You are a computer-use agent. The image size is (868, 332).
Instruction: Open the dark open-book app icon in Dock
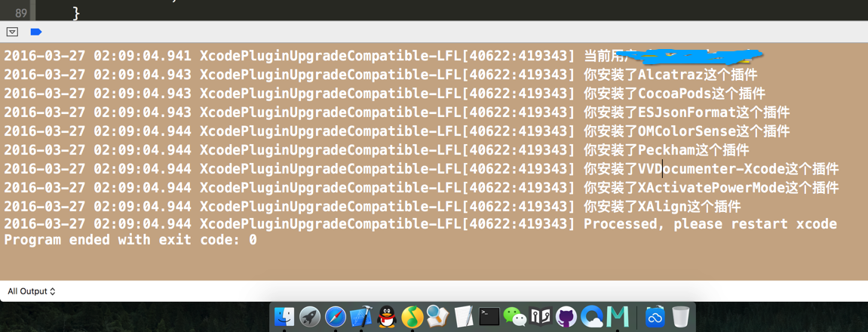tap(540, 316)
